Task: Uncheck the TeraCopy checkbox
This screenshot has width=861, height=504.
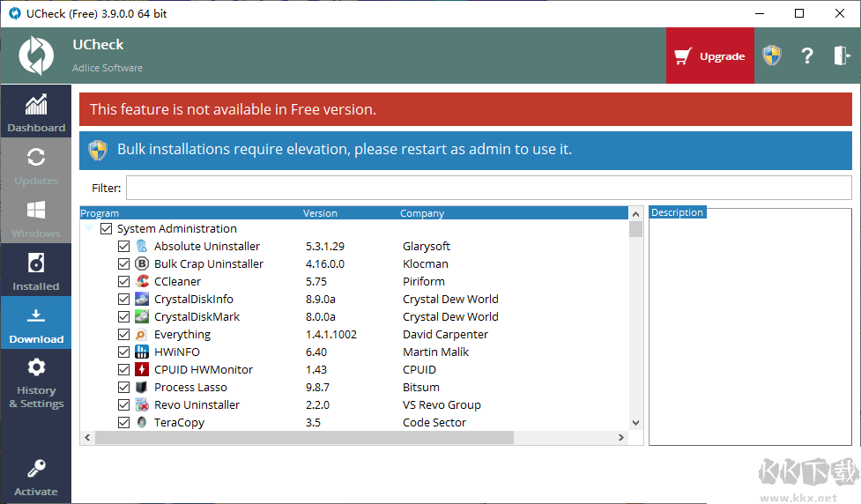Action: [123, 422]
